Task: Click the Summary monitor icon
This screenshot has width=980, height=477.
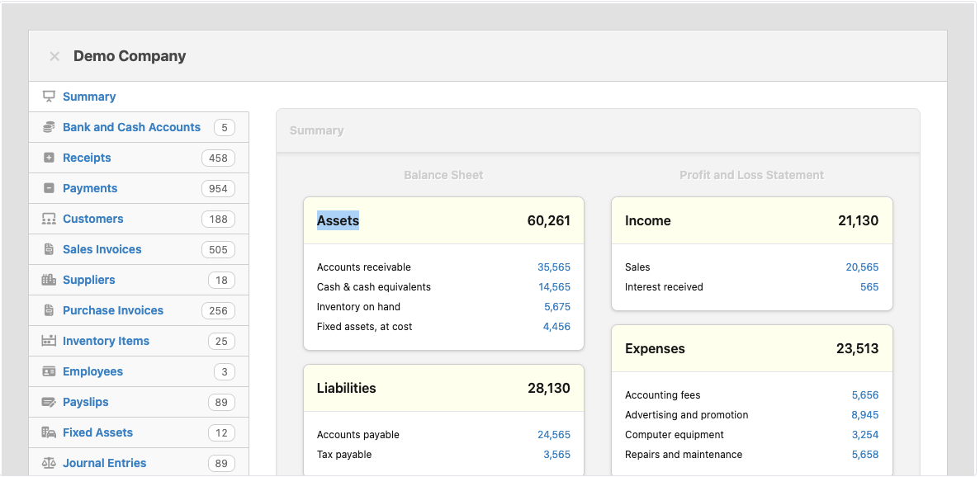Action: pos(49,97)
